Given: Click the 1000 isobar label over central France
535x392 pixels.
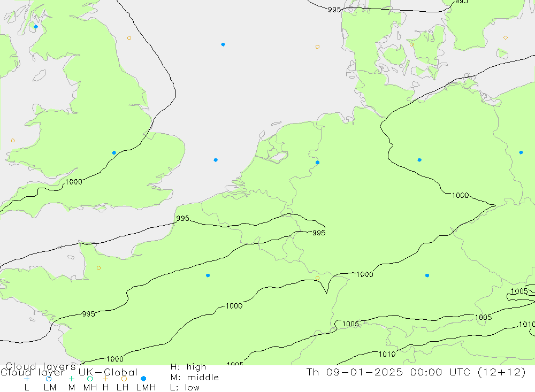Looking at the screenshot, I should [234, 306].
